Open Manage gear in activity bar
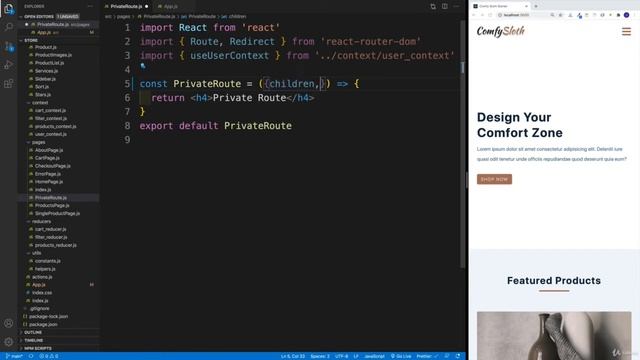This screenshot has height=360, width=640. point(9,342)
